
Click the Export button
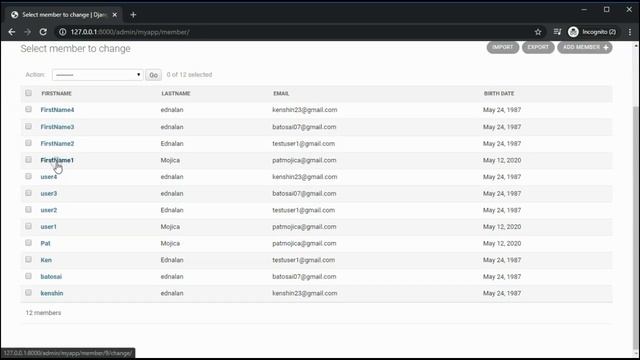point(538,47)
